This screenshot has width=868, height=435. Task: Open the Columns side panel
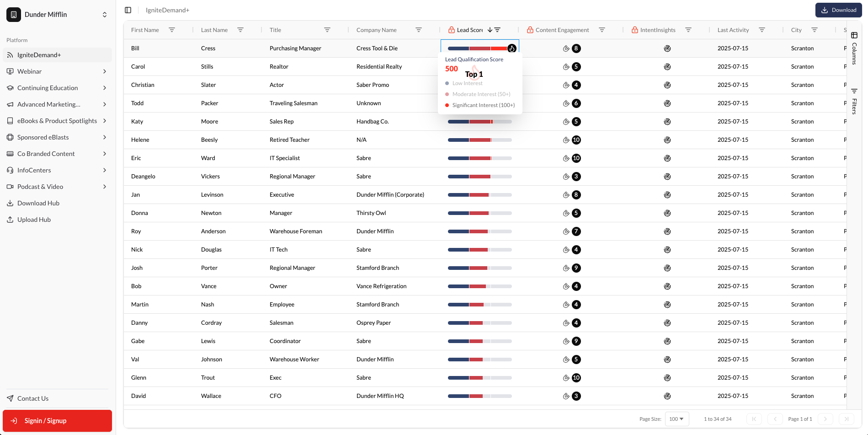(x=854, y=48)
